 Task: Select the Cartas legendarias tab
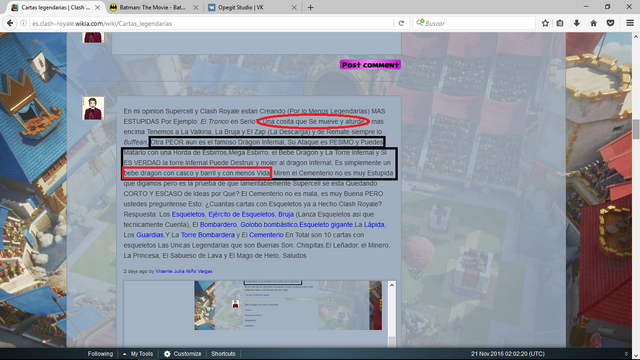coord(56,7)
